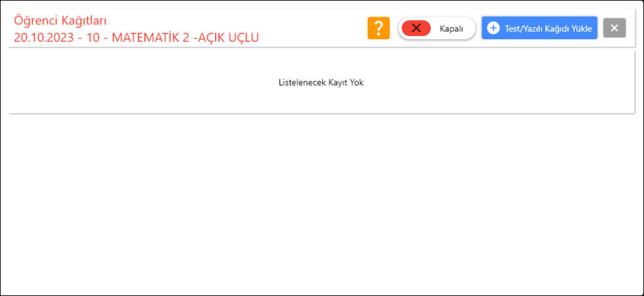Toggle the Kapalı switch on
Viewport: 644px width, 296px height.
coord(437,28)
